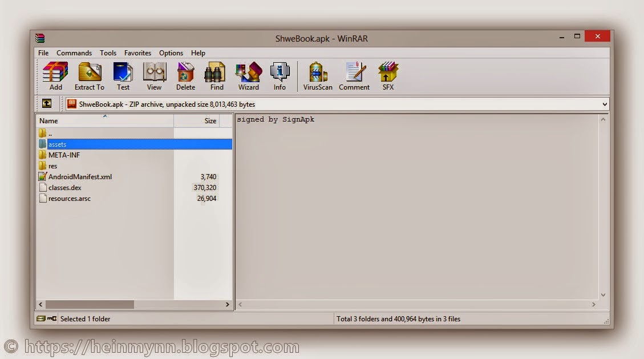Expand the archive path dropdown arrow
This screenshot has width=644, height=359.
pos(605,104)
